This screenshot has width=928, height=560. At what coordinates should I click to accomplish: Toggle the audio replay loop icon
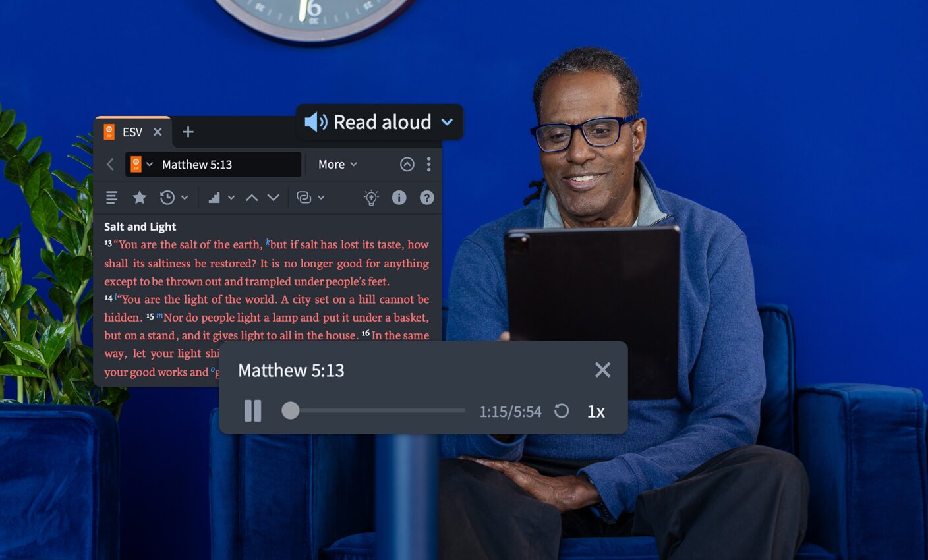(x=562, y=411)
